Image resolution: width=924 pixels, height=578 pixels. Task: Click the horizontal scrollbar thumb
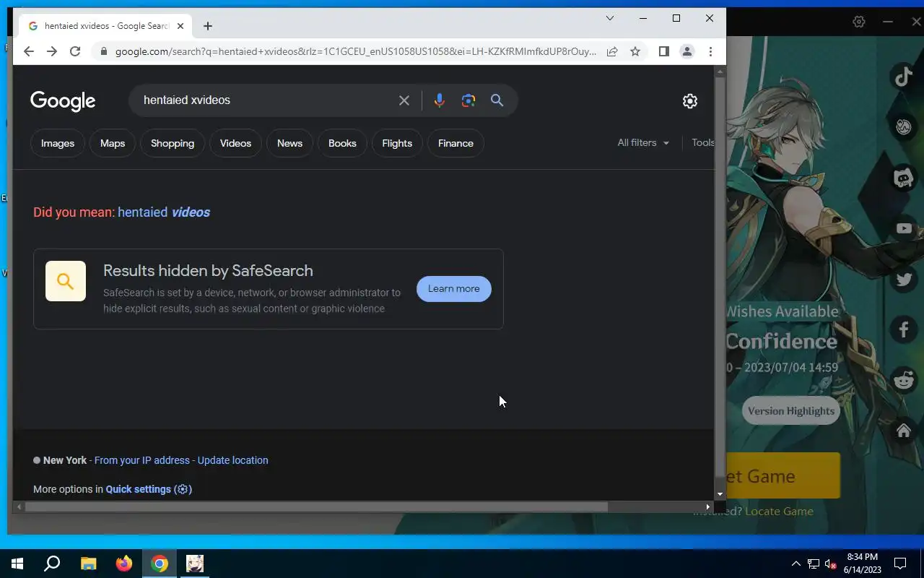coord(316,507)
